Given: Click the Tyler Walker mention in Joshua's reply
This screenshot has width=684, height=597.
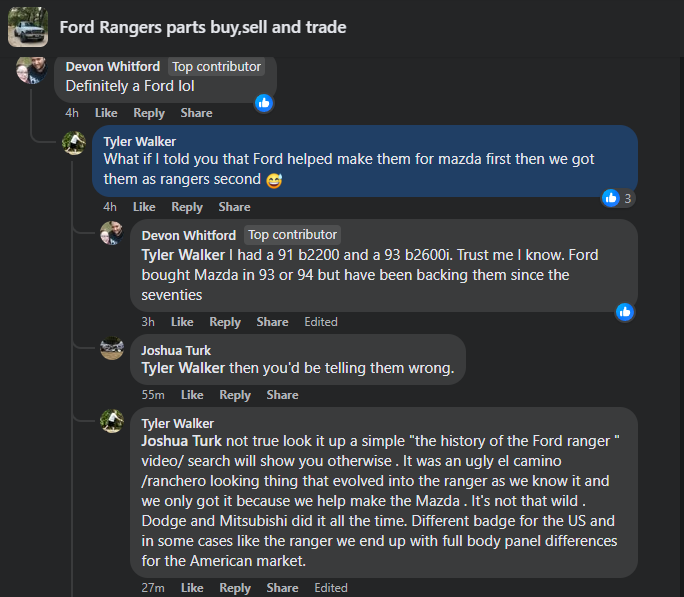Looking at the screenshot, I should pos(184,368).
